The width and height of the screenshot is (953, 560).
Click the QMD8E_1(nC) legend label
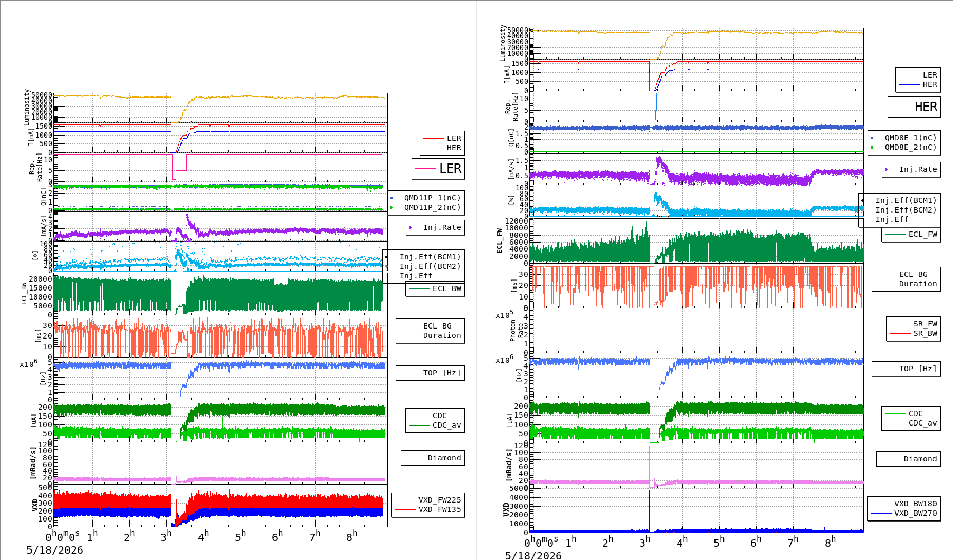click(x=911, y=138)
